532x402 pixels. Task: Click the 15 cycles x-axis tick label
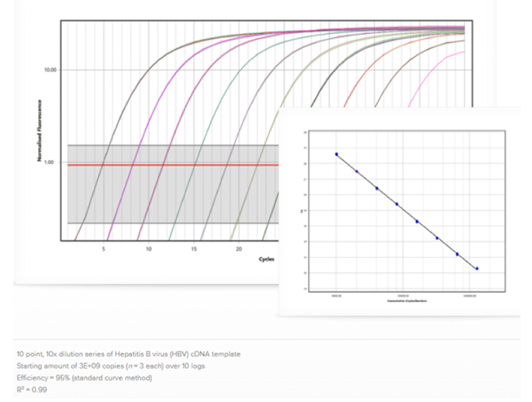(x=194, y=249)
